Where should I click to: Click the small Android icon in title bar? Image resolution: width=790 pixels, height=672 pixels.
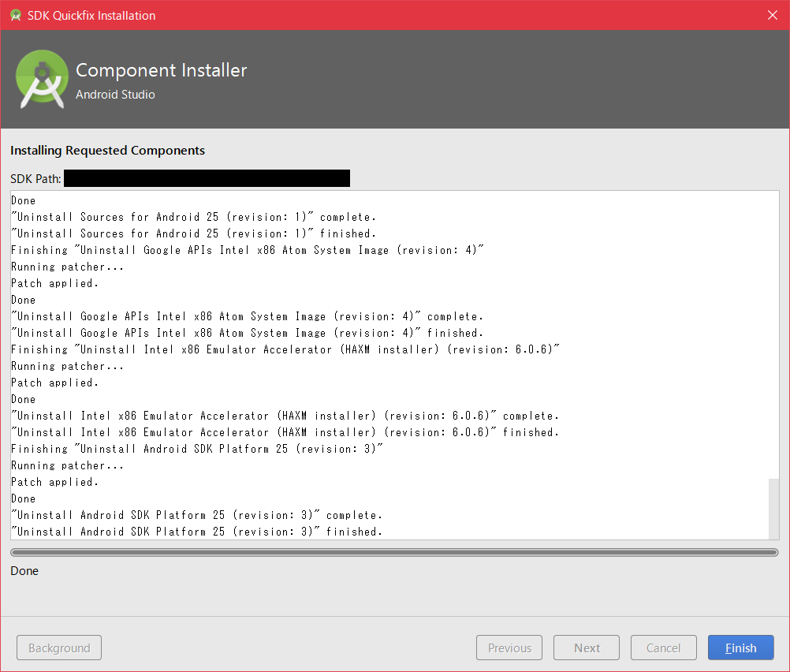16,15
